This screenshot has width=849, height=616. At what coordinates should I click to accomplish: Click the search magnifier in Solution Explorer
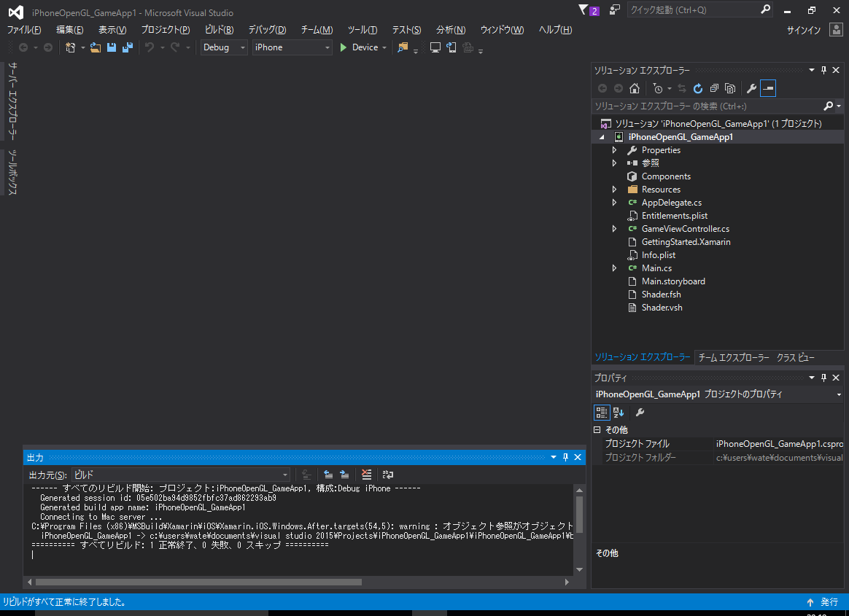coord(828,106)
